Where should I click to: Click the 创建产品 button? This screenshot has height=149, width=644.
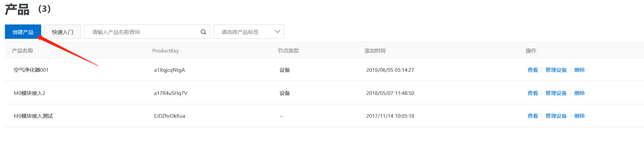click(23, 32)
